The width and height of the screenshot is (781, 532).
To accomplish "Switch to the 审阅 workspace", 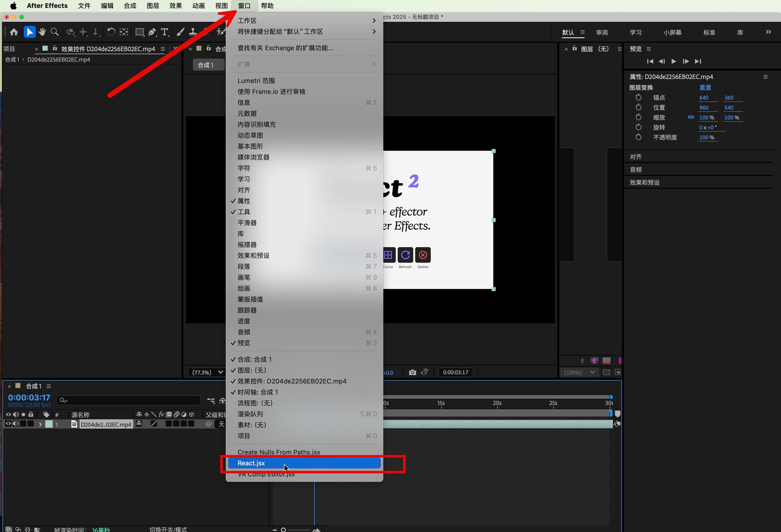I will (x=602, y=33).
